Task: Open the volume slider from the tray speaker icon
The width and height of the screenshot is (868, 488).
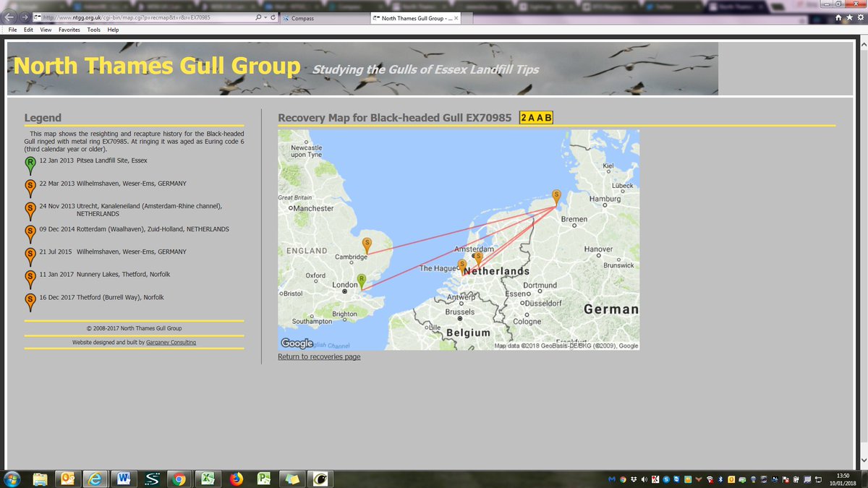Action: click(x=644, y=479)
